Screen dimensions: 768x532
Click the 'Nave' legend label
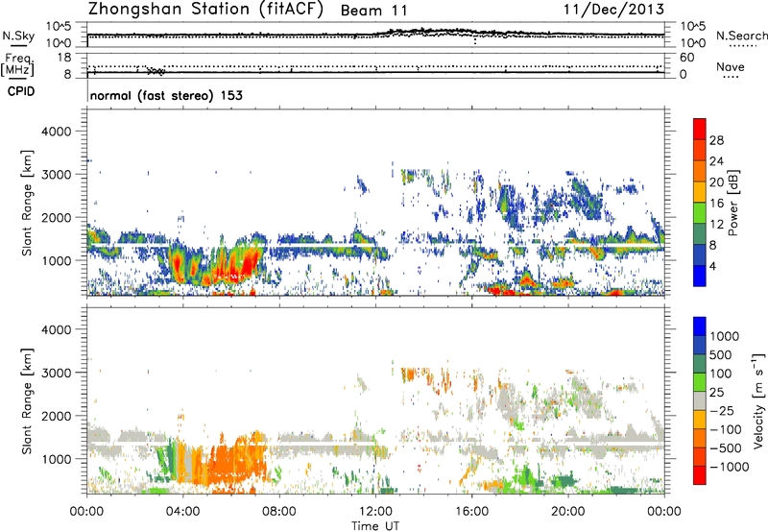pyautogui.click(x=731, y=66)
